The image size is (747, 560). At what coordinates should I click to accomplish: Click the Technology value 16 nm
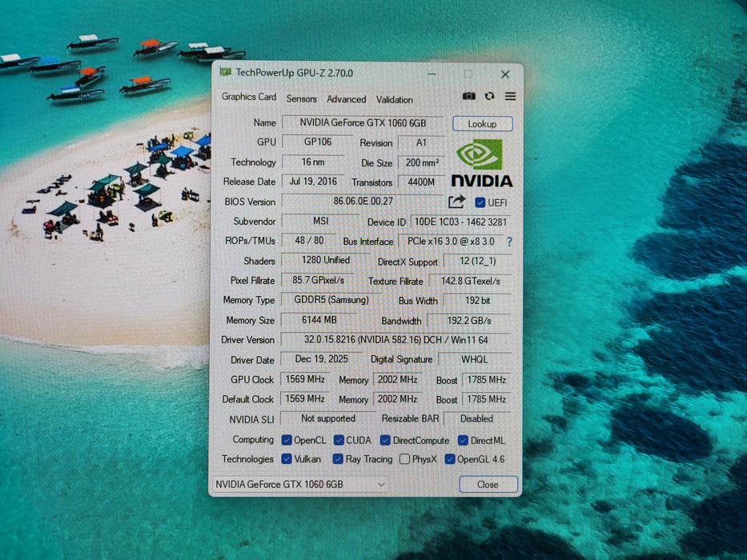pos(313,162)
